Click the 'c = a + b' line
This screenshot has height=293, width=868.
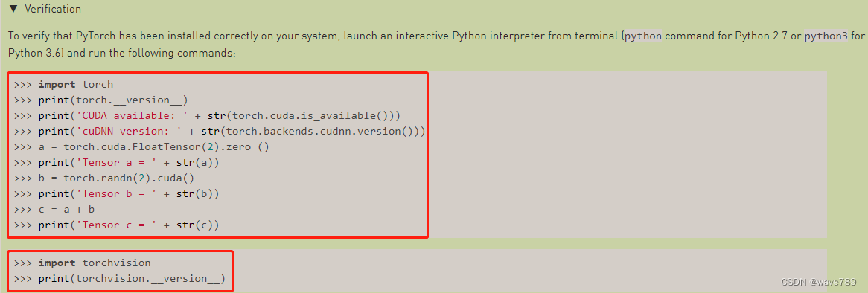pos(54,210)
